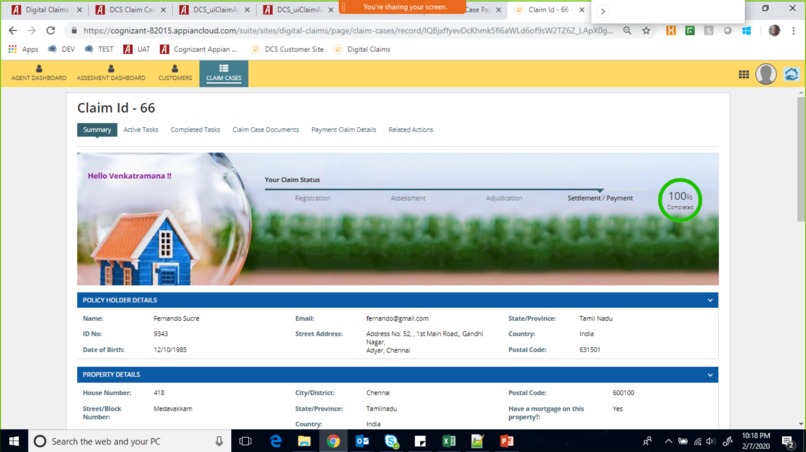The image size is (806, 452).
Task: Switch to the Active Tasks tab
Action: click(141, 130)
